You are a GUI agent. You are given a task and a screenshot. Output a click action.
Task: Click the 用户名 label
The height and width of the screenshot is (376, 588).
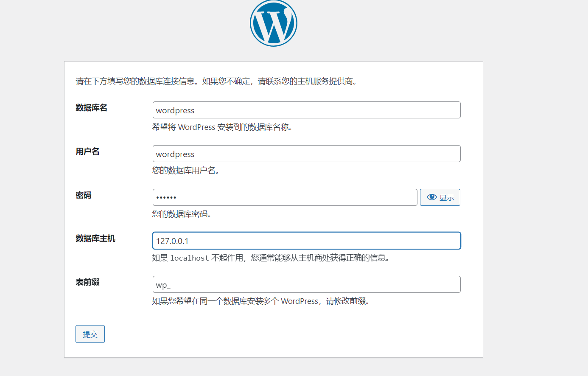pyautogui.click(x=87, y=152)
